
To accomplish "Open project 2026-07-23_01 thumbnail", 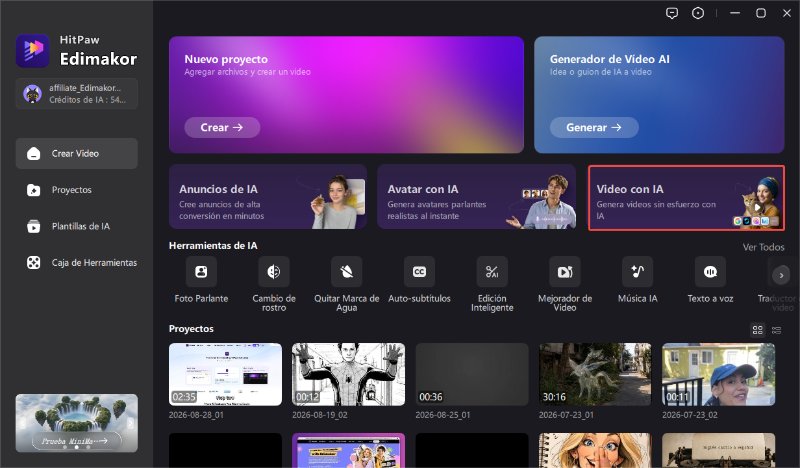I will [595, 375].
